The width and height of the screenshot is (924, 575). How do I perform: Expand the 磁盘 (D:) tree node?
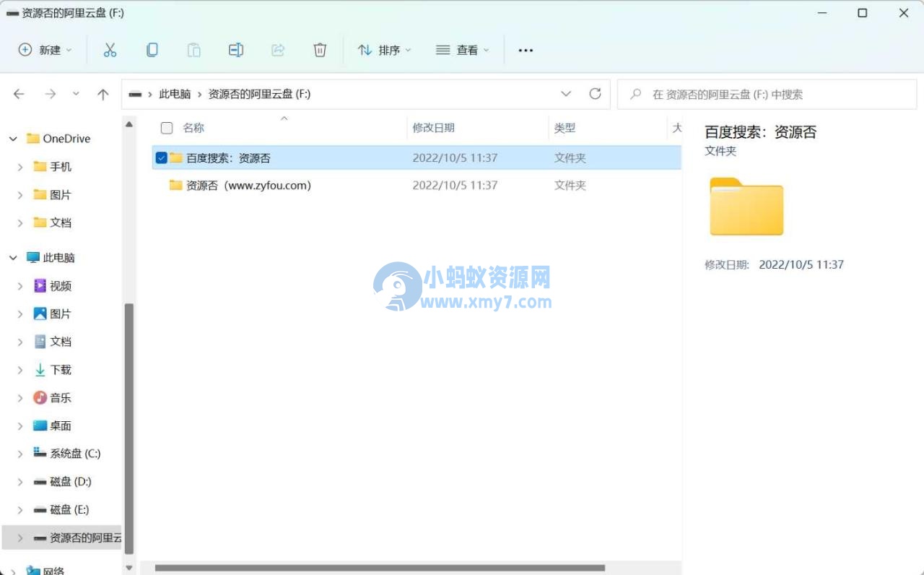click(x=20, y=482)
